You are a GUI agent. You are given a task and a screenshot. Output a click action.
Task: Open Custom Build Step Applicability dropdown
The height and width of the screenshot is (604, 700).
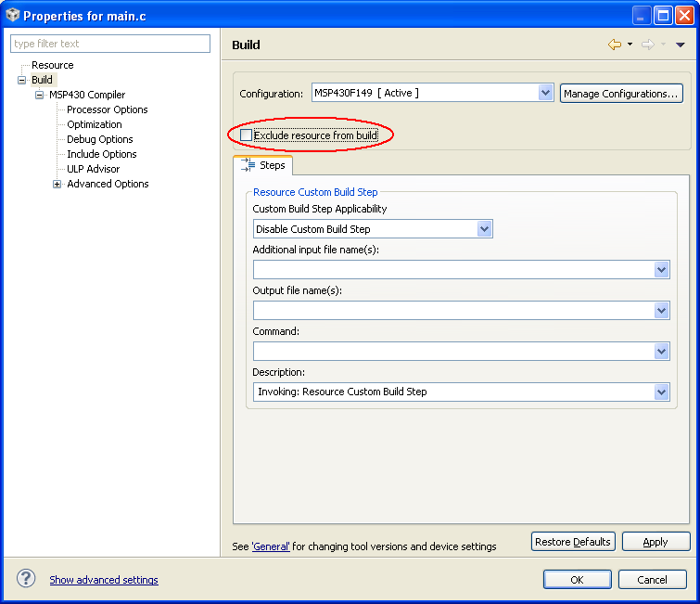(484, 229)
